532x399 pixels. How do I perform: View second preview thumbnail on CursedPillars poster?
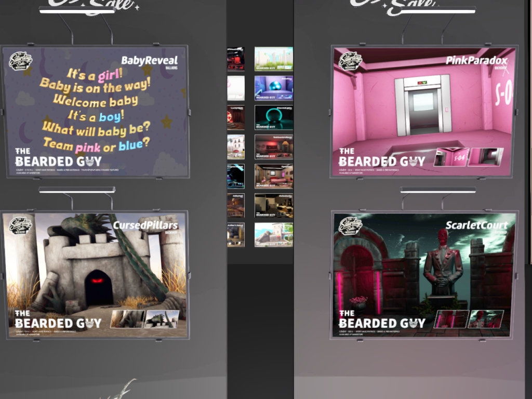tap(162, 319)
